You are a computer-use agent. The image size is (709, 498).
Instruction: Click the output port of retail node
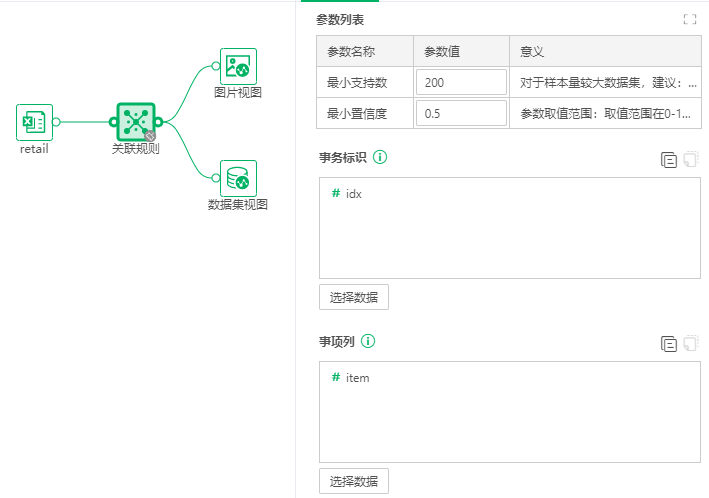56,122
